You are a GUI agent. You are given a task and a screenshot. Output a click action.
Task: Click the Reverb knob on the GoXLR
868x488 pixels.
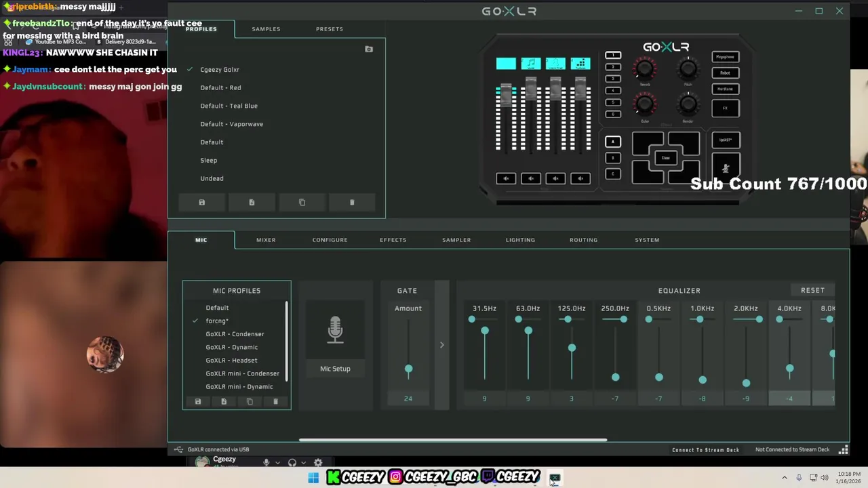(645, 68)
